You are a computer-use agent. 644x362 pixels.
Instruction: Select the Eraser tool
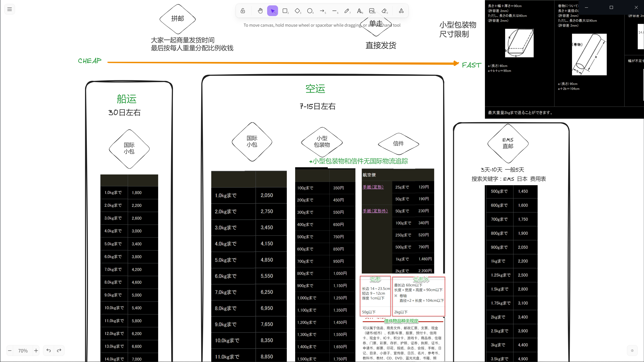point(384,11)
